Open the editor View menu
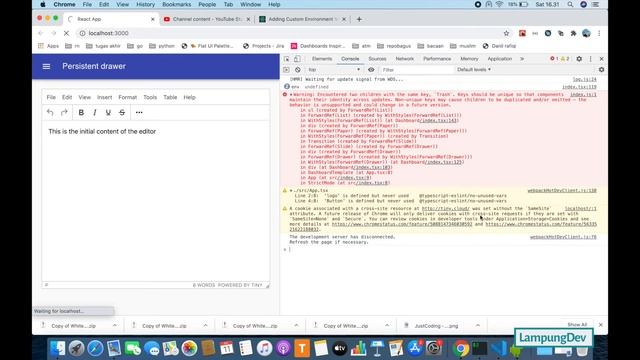The height and width of the screenshot is (360, 640). point(84,97)
